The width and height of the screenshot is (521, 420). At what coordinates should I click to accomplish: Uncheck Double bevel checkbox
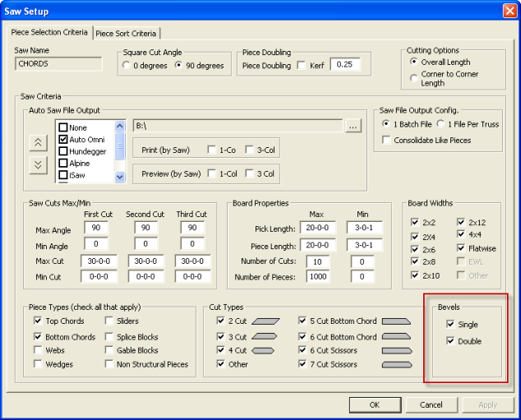(450, 341)
